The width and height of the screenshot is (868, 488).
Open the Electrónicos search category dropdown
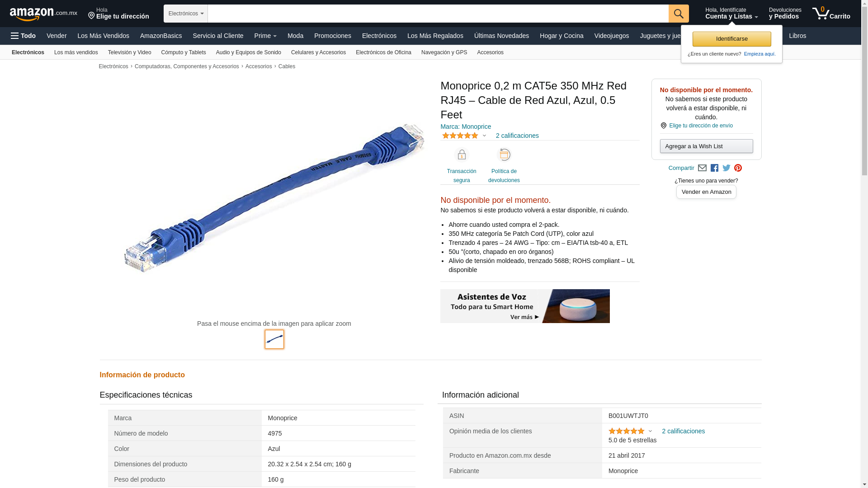click(x=186, y=14)
